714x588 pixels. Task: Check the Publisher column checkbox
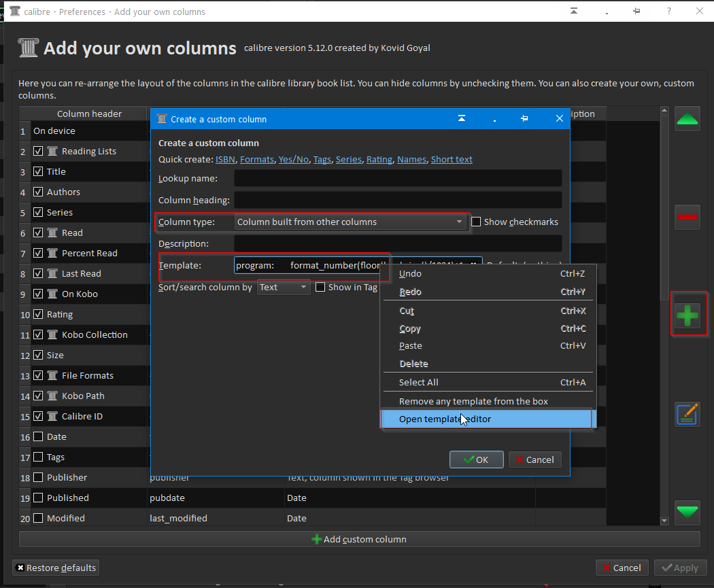tap(38, 477)
